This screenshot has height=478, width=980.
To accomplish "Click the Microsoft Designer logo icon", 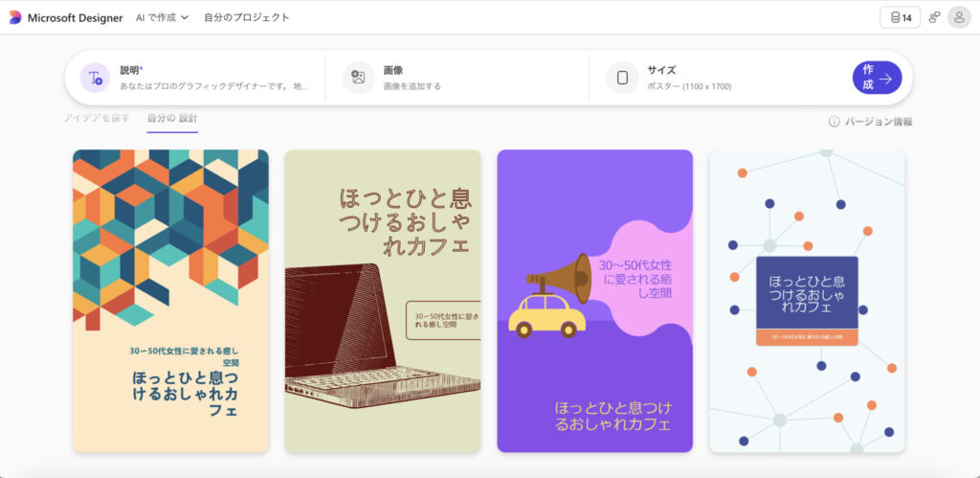I will [x=14, y=17].
